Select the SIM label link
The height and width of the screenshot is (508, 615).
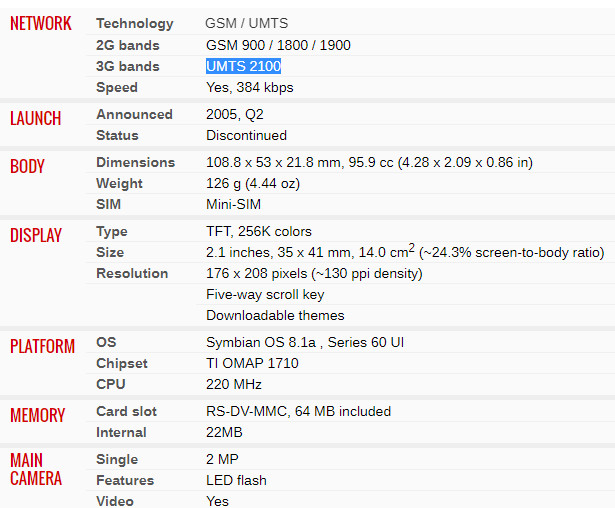109,204
